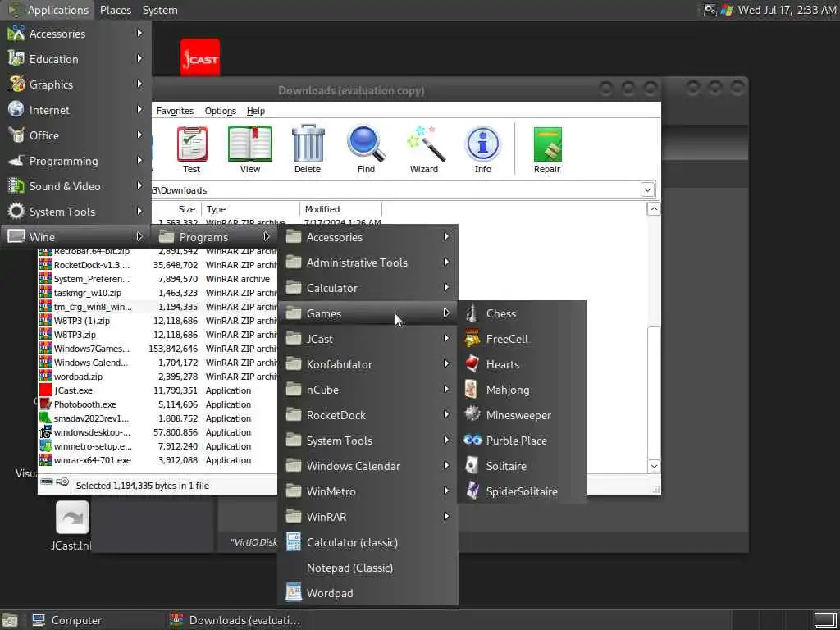Open Calculator (classic) in Programs menu
The width and height of the screenshot is (840, 630).
coord(367,542)
